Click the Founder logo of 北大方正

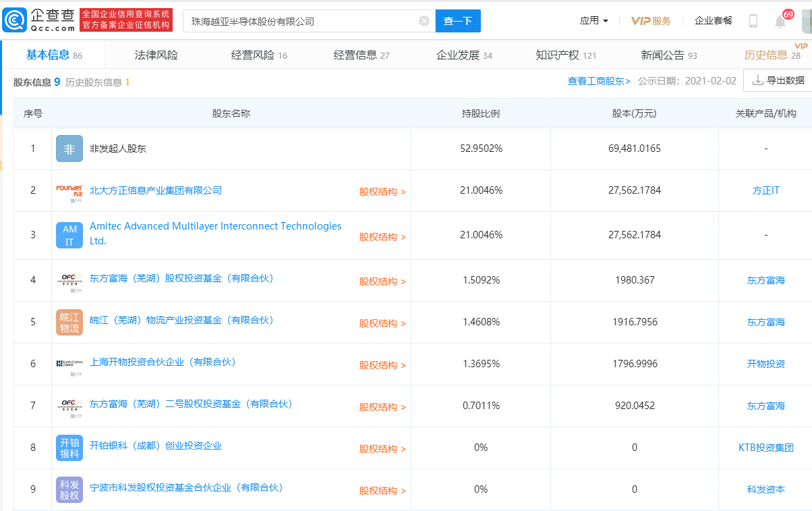click(x=69, y=190)
